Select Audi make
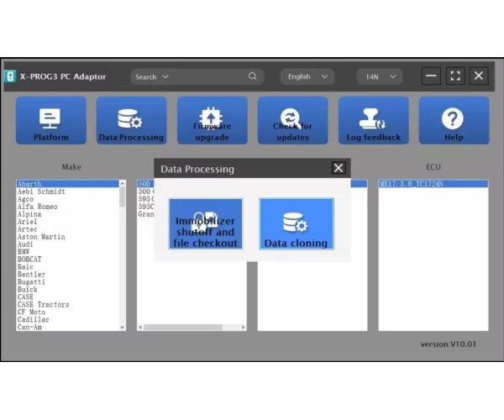Image resolution: width=504 pixels, height=420 pixels. pyautogui.click(x=67, y=244)
